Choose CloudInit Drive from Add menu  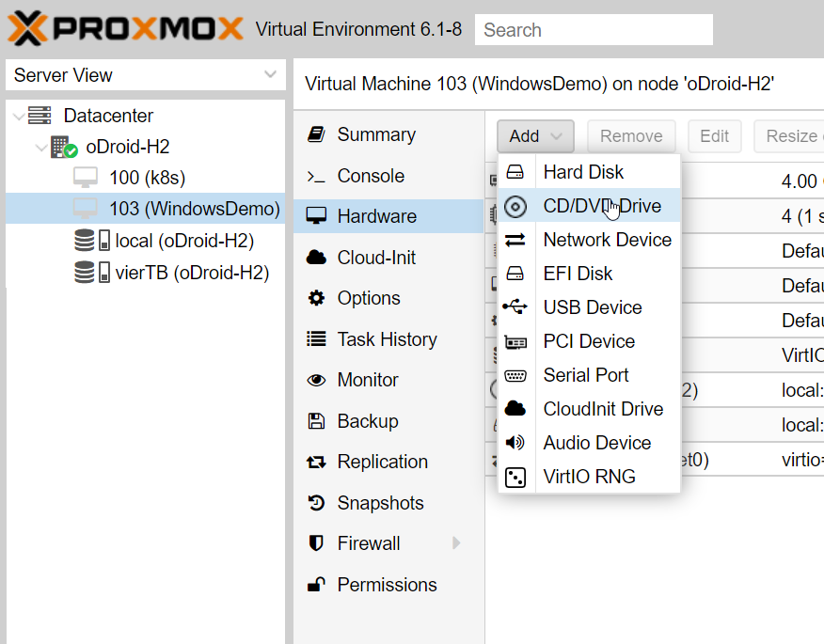click(589, 409)
